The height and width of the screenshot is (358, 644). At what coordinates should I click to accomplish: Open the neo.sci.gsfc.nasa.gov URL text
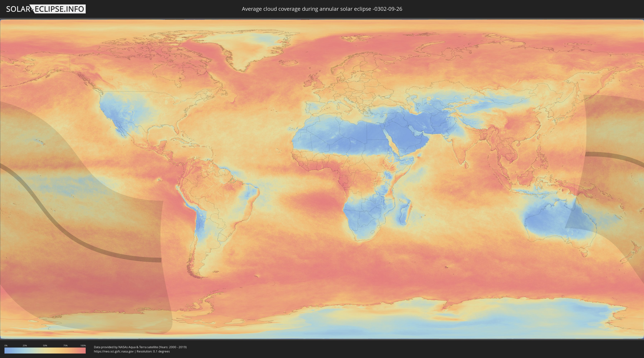point(113,352)
